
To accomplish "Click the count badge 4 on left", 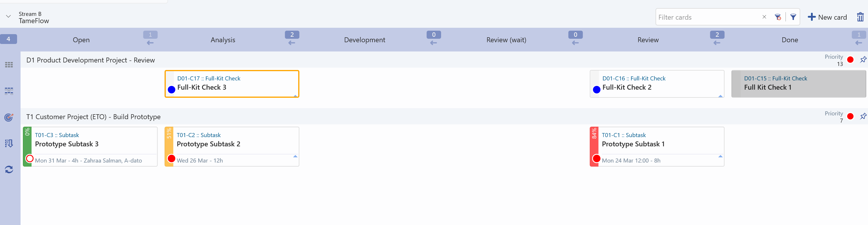I will coord(8,39).
